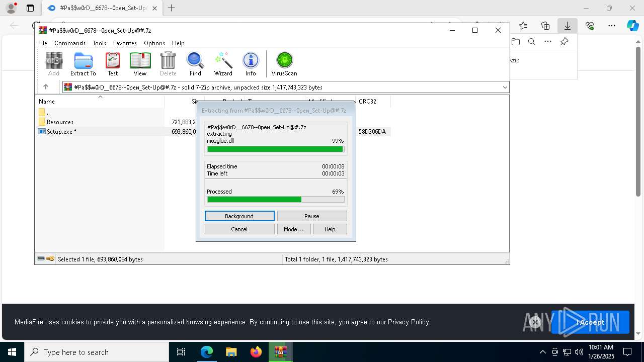Open the Tools menu
Image resolution: width=644 pixels, height=362 pixels.
99,43
